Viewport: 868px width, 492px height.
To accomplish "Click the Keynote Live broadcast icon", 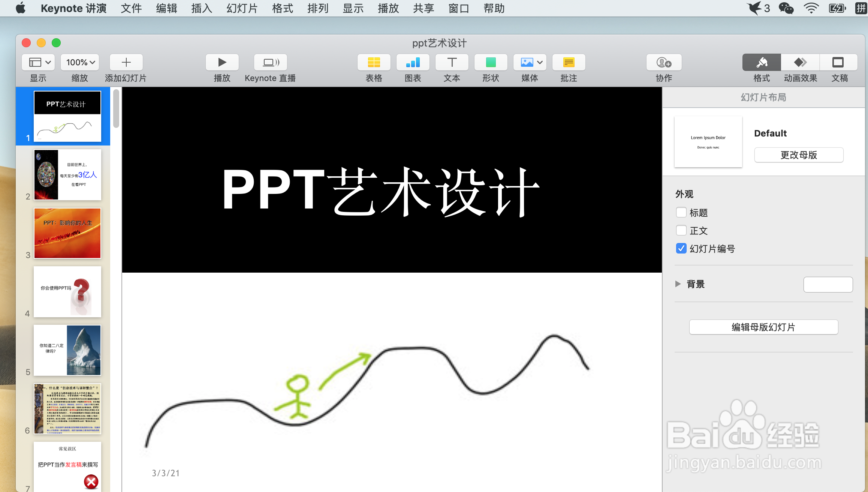I will 271,62.
